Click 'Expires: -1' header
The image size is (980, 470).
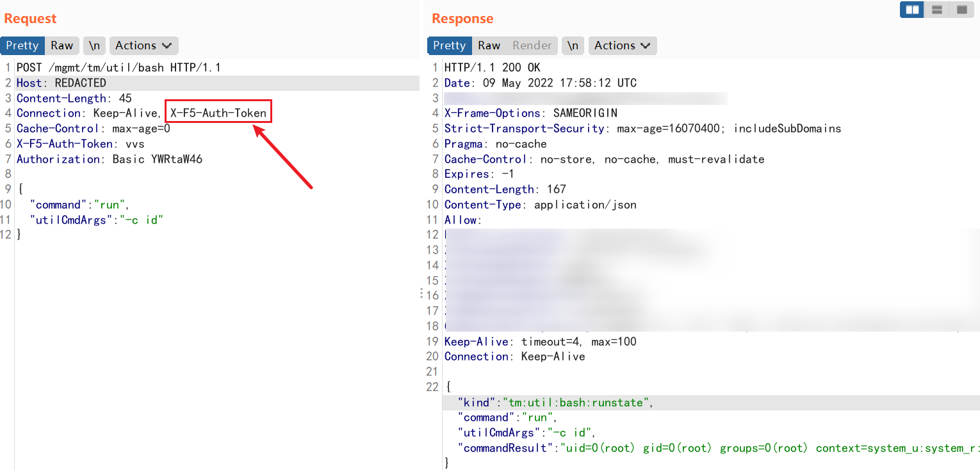click(x=479, y=174)
